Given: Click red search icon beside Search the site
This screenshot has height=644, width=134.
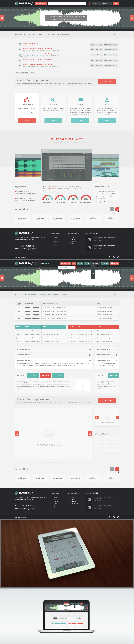Looking at the screenshot, I should click(74, 263).
